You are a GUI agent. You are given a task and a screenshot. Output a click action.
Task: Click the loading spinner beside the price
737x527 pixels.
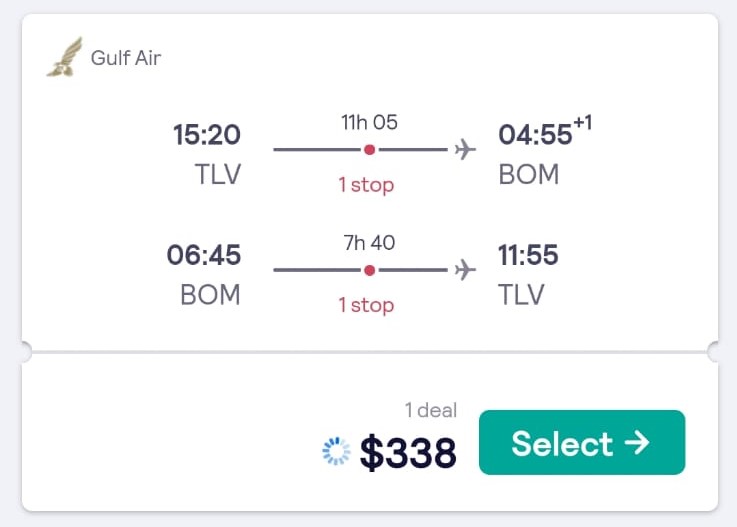pos(336,451)
